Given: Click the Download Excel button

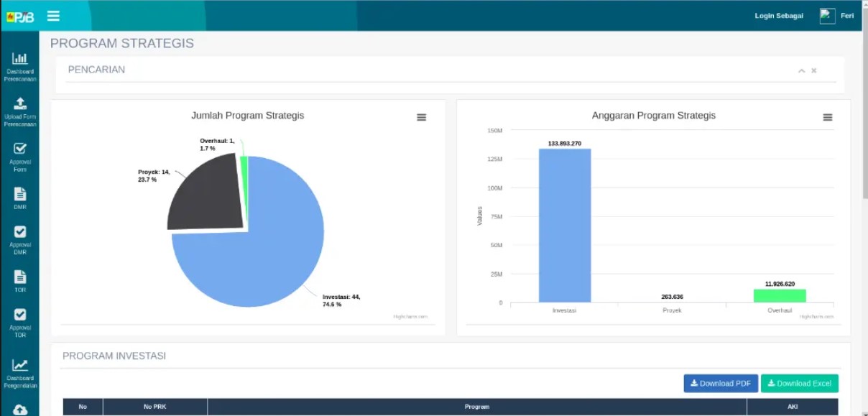Looking at the screenshot, I should click(799, 384).
